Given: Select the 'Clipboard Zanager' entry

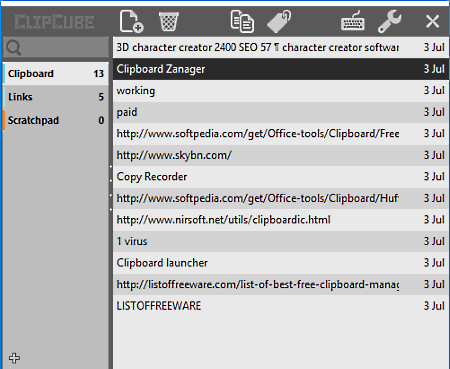Looking at the screenshot, I should [281, 69].
